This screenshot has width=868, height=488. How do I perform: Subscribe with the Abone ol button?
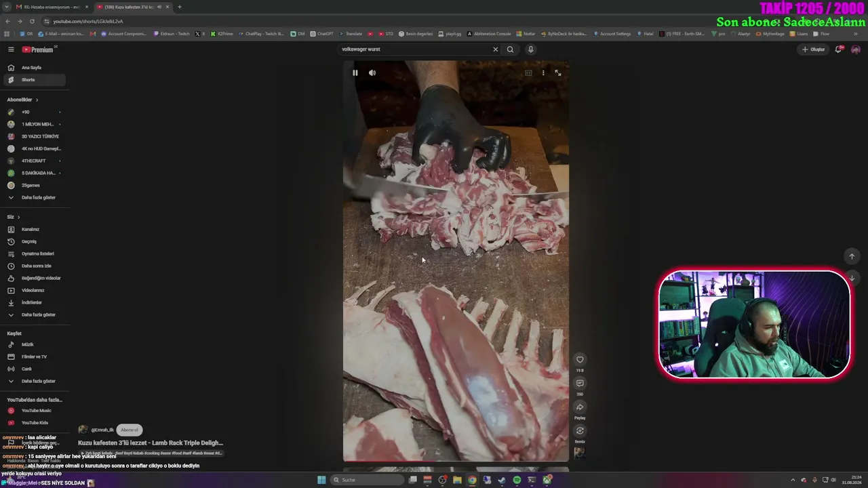point(130,430)
